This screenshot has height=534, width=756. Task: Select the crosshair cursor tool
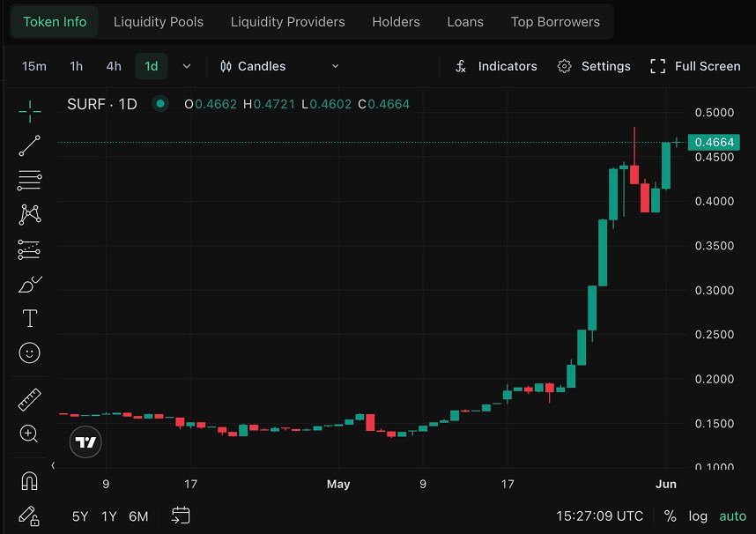click(x=30, y=111)
